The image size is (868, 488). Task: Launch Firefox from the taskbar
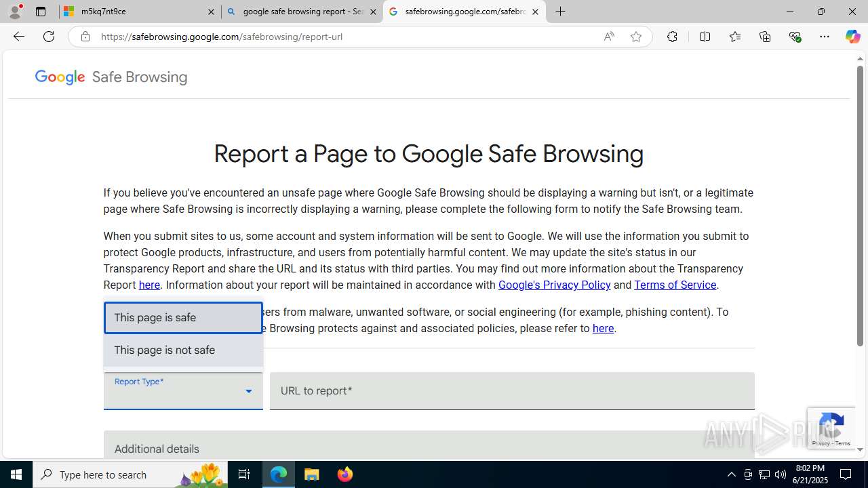click(x=345, y=474)
